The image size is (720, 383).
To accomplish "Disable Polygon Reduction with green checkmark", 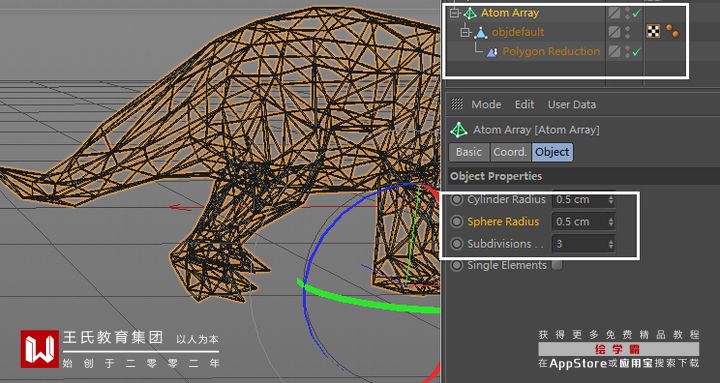I will pos(636,52).
